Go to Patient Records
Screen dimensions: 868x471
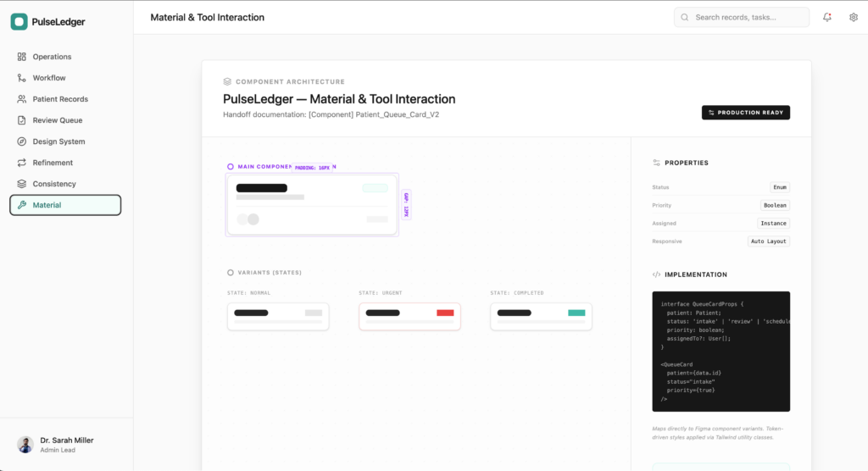(65, 99)
